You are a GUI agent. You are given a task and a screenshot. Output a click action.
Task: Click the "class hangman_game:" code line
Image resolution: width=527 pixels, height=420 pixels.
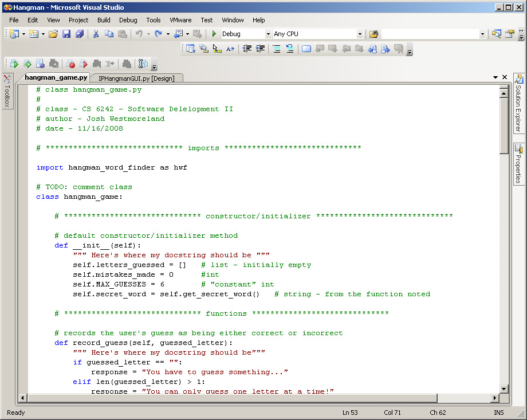pos(79,197)
